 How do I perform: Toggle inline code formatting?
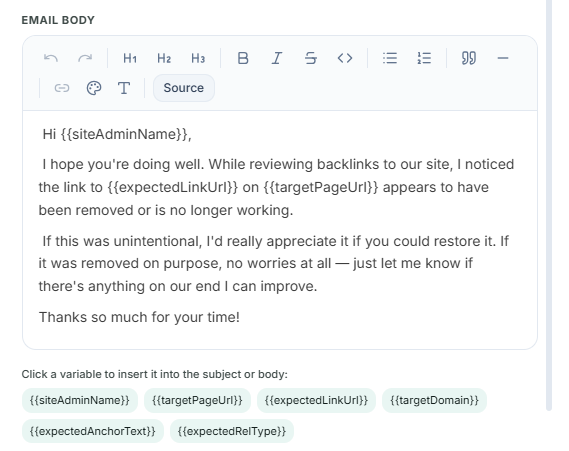(345, 58)
